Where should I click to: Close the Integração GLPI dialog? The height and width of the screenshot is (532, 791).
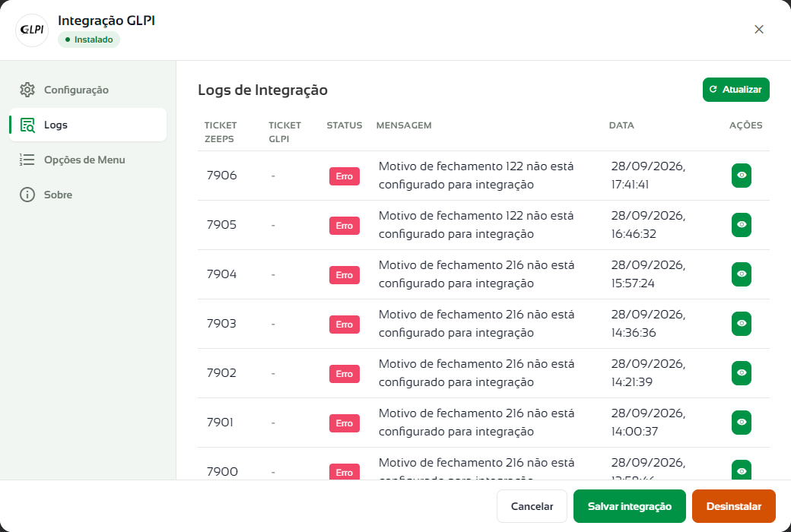[759, 30]
